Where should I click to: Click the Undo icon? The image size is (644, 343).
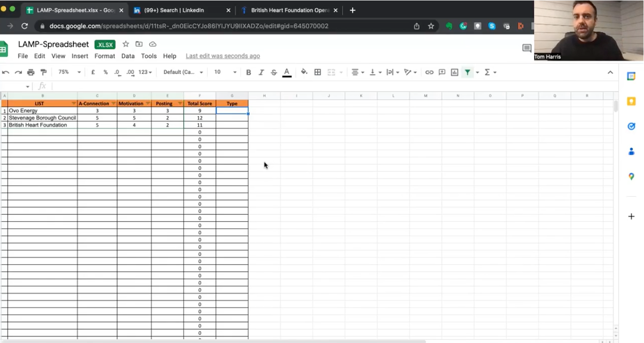click(x=6, y=72)
